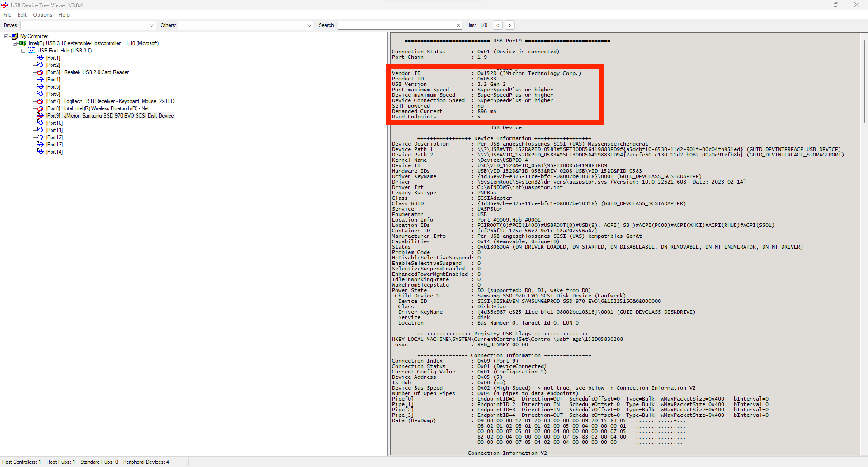Viewport: 868px width, 467px height.
Task: Open the Drives dropdown
Action: point(88,25)
